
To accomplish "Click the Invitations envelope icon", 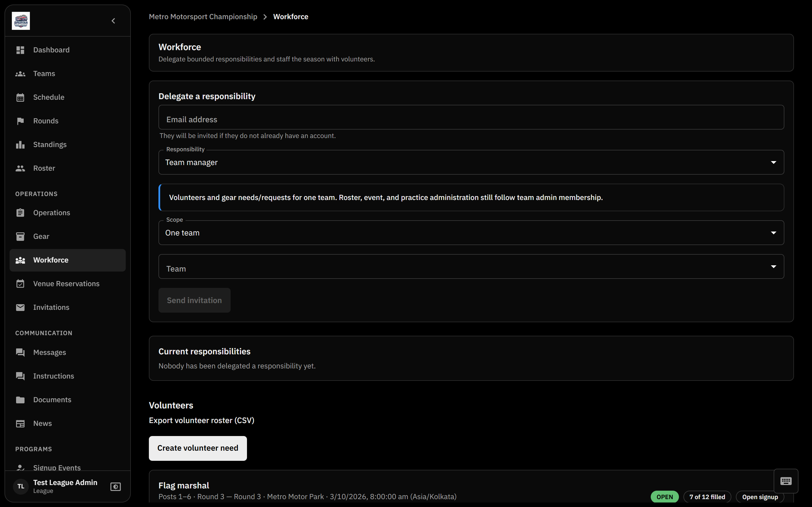I will point(21,308).
